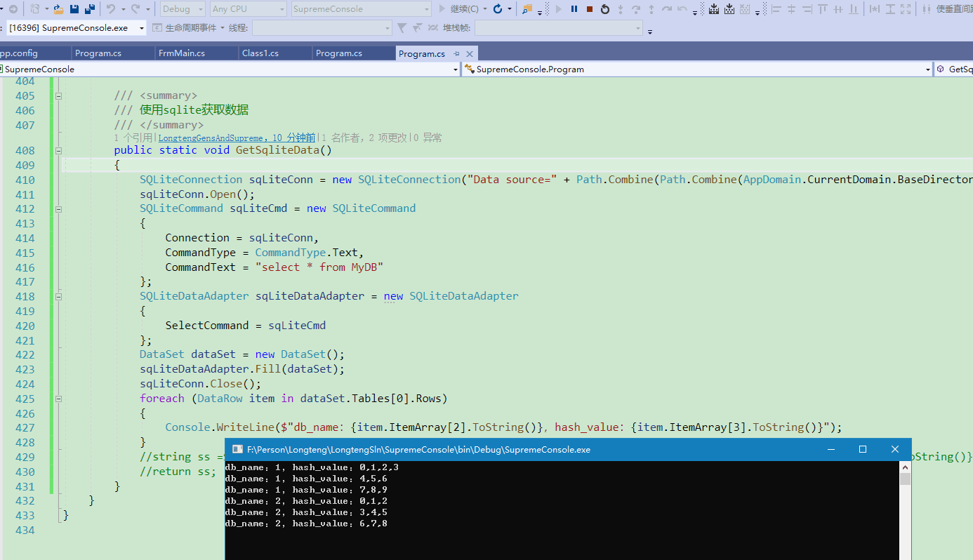Click sqLiteDataAdapter.Fill(dataSet) on line 423
Viewport: 973px width, 560px height.
242,369
